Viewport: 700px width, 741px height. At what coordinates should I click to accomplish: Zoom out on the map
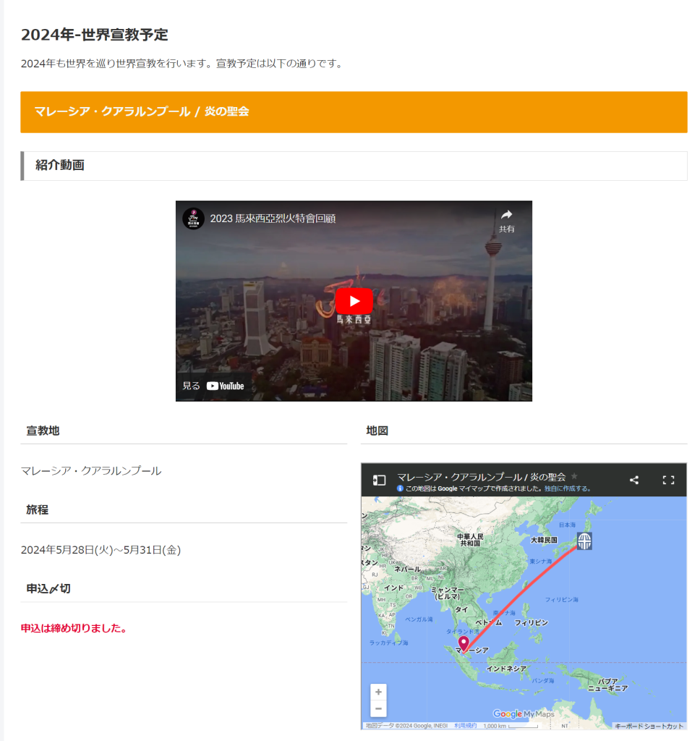378,708
